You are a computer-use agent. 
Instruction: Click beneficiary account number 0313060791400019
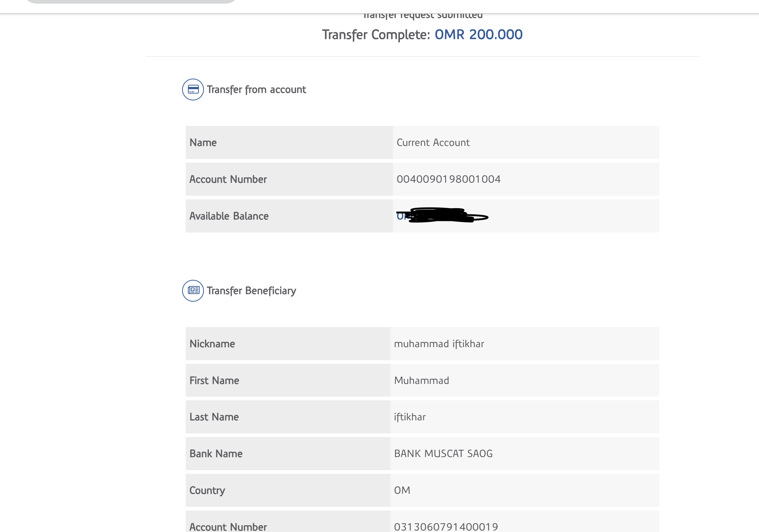point(446,526)
